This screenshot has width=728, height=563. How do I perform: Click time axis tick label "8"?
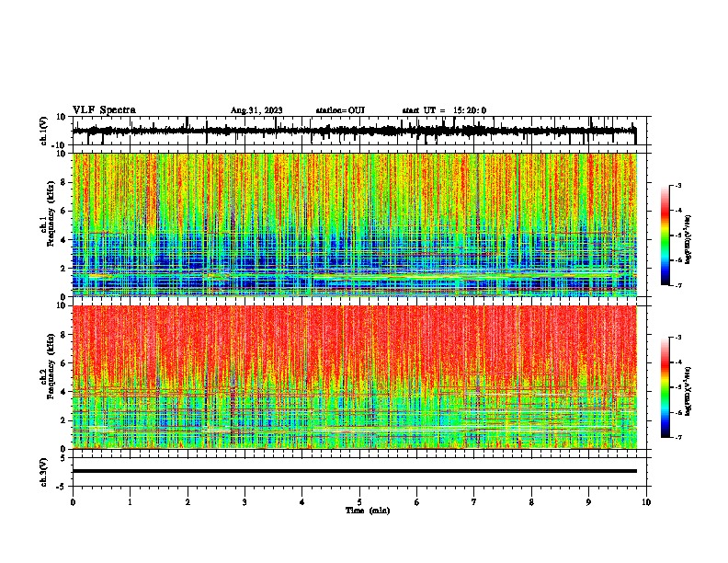531,502
